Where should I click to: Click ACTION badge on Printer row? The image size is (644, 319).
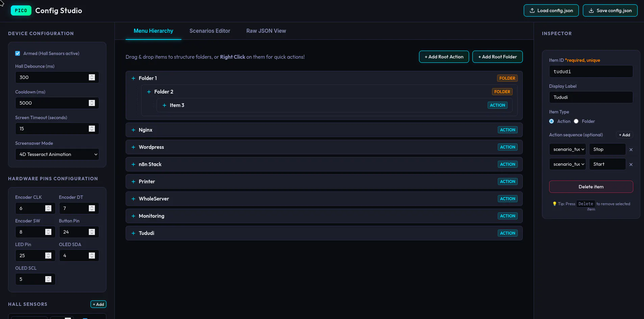click(x=508, y=182)
